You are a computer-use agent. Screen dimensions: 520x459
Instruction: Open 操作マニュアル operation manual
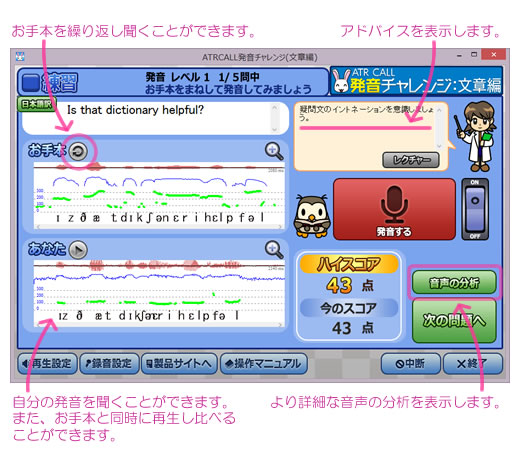(x=263, y=363)
